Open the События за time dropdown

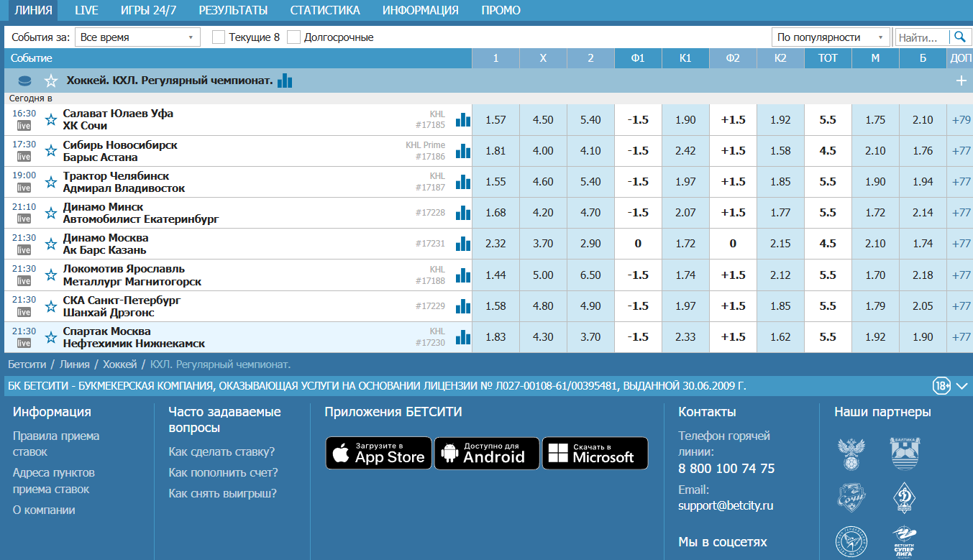click(x=137, y=37)
